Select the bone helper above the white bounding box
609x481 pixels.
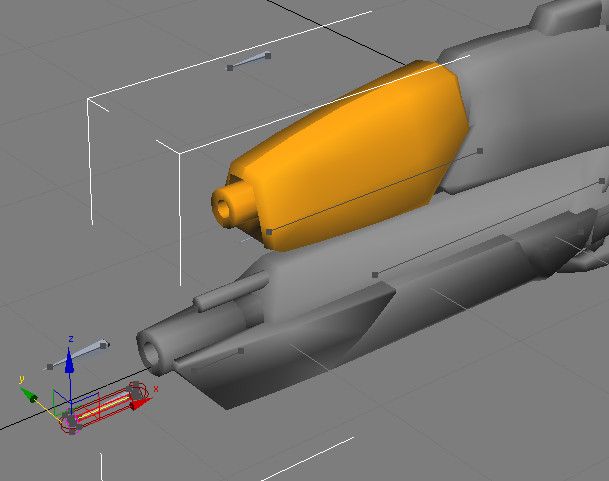point(249,61)
